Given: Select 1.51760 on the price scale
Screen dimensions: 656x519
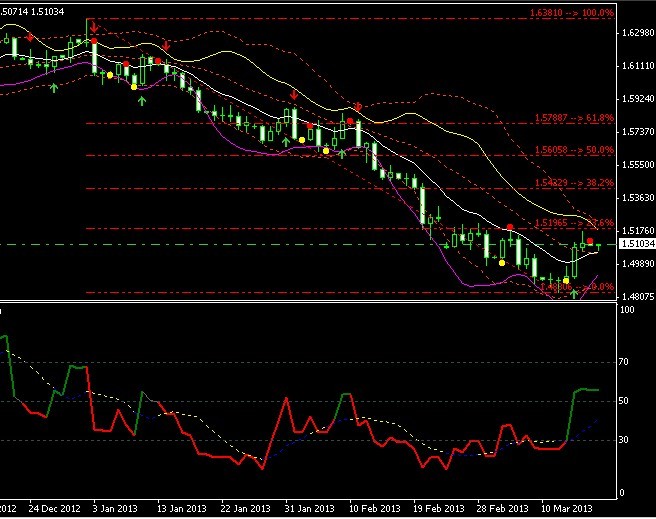Looking at the screenshot, I should coord(638,230).
